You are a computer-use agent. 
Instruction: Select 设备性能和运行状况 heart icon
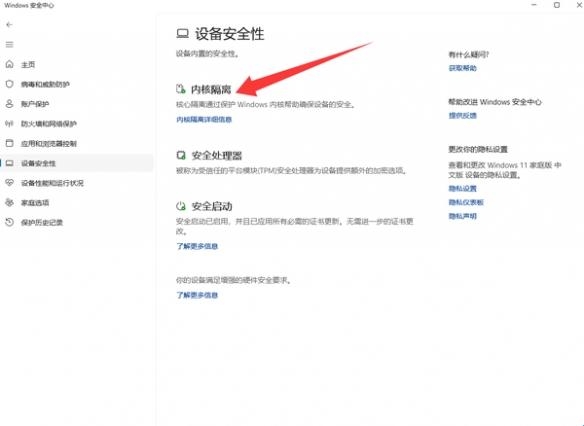[x=9, y=183]
